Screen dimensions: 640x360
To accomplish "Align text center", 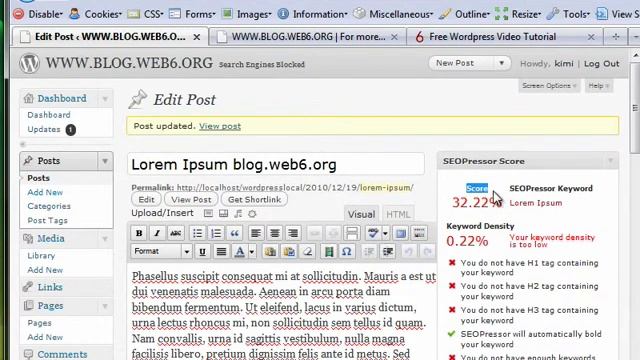I will (x=275, y=233).
